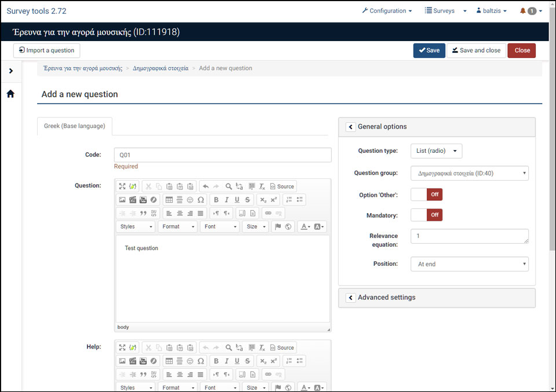The image size is (556, 392).
Task: Insert image in Question editor
Action: [122, 200]
